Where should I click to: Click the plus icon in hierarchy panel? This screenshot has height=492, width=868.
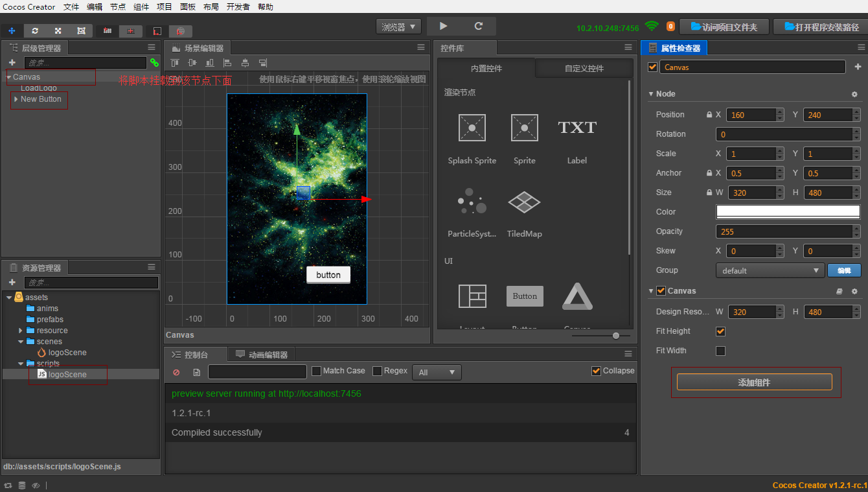[x=12, y=63]
